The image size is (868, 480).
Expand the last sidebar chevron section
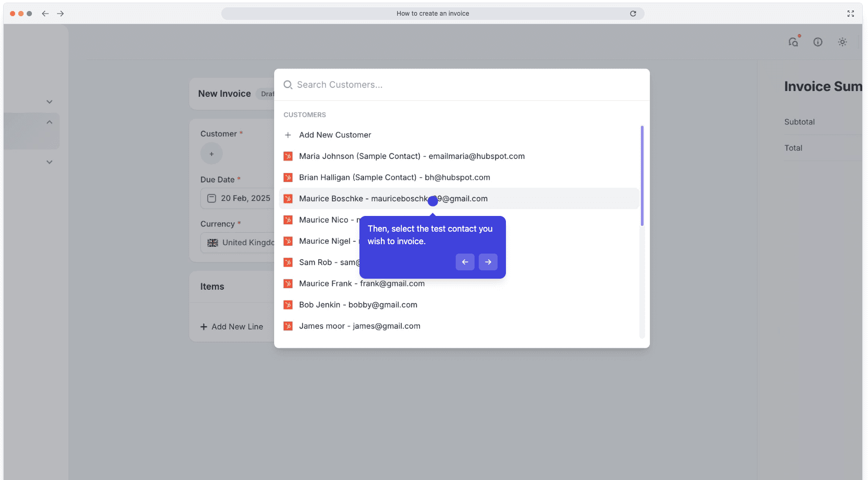[49, 162]
